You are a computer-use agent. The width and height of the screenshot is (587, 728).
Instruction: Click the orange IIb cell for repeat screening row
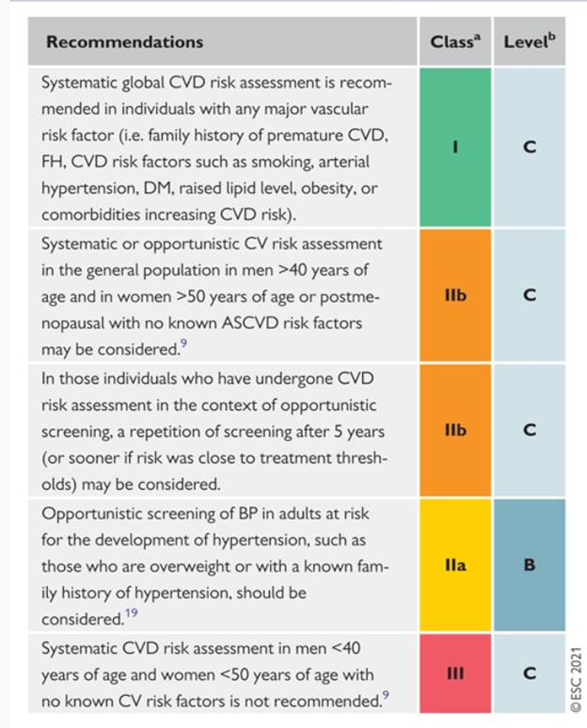455,432
